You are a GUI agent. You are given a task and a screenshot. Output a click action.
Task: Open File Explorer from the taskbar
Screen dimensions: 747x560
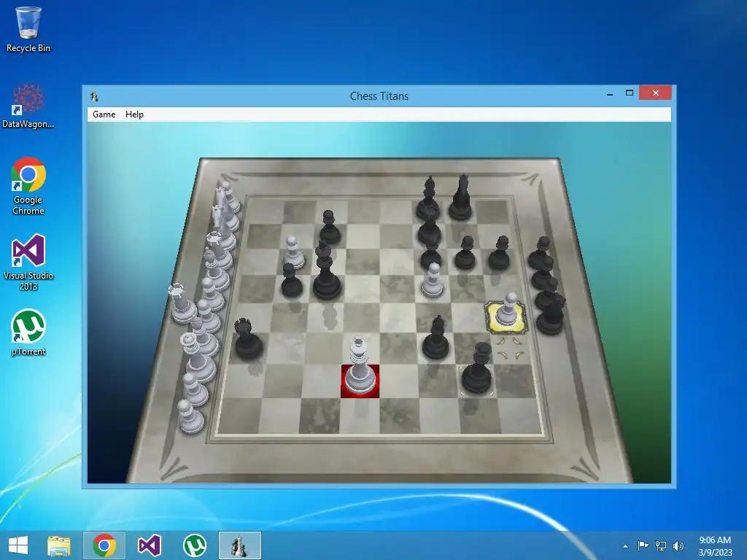(59, 545)
